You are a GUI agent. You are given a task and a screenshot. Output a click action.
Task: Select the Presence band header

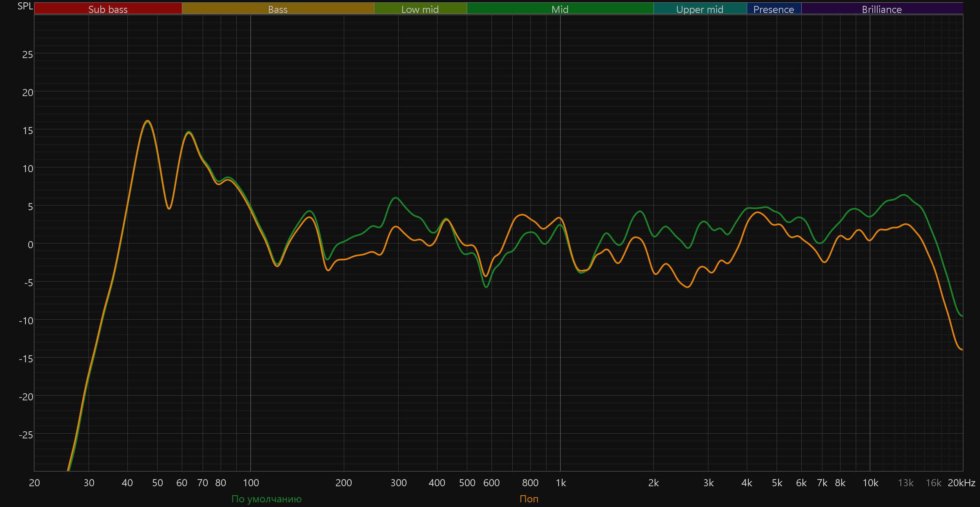click(773, 9)
